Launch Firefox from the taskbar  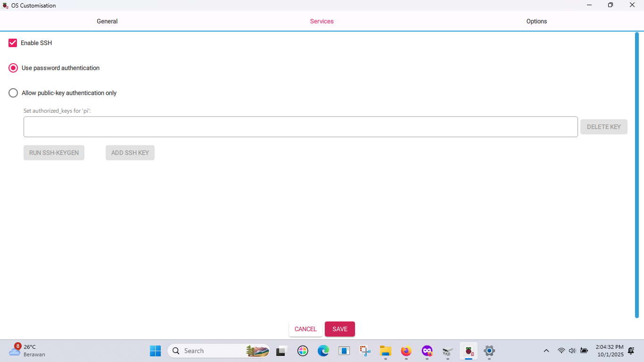pos(406,351)
